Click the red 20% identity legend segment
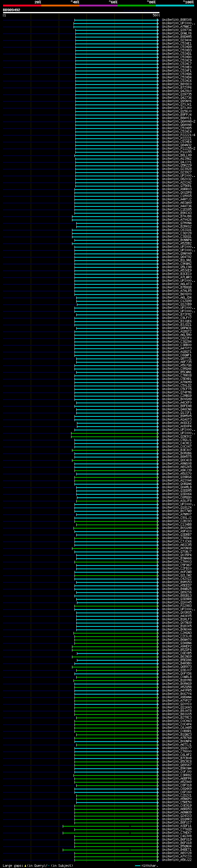The image size is (197, 868). 22,6
